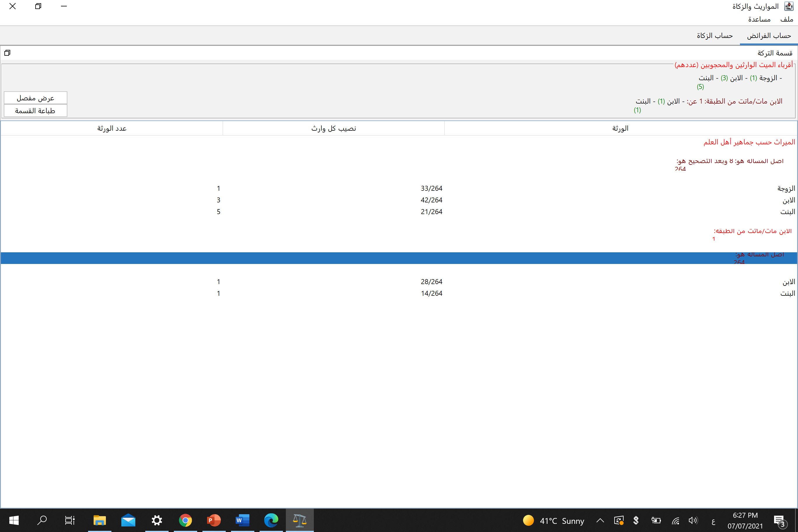Click the نصيب كل وارث column header
Image resolution: width=798 pixels, height=532 pixels.
tap(333, 128)
